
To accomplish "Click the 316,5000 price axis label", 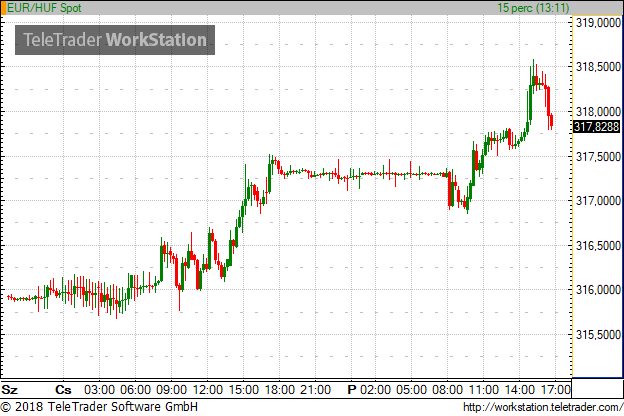I will [598, 246].
